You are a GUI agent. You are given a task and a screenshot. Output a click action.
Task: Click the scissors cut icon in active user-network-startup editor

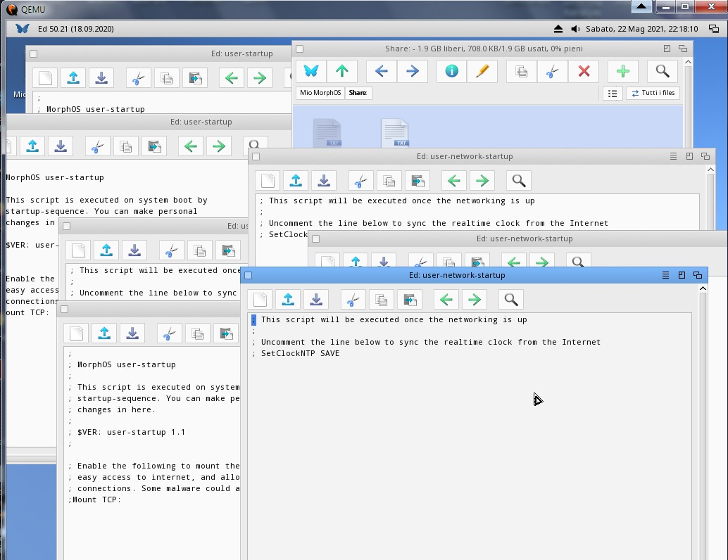(x=353, y=300)
